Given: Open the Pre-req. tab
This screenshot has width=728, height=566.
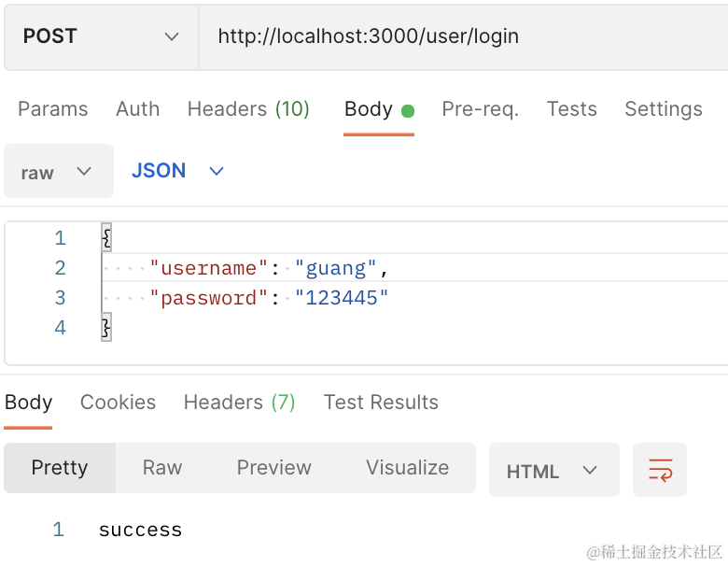Looking at the screenshot, I should click(480, 109).
